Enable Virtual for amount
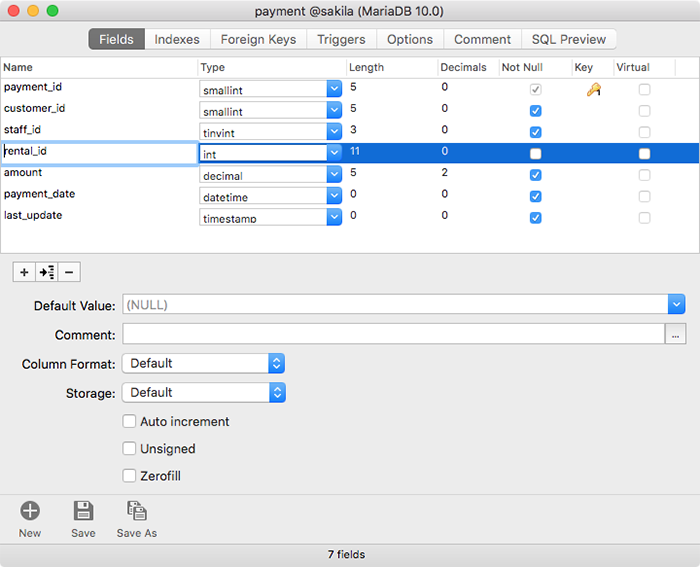Image resolution: width=700 pixels, height=567 pixels. tap(644, 175)
